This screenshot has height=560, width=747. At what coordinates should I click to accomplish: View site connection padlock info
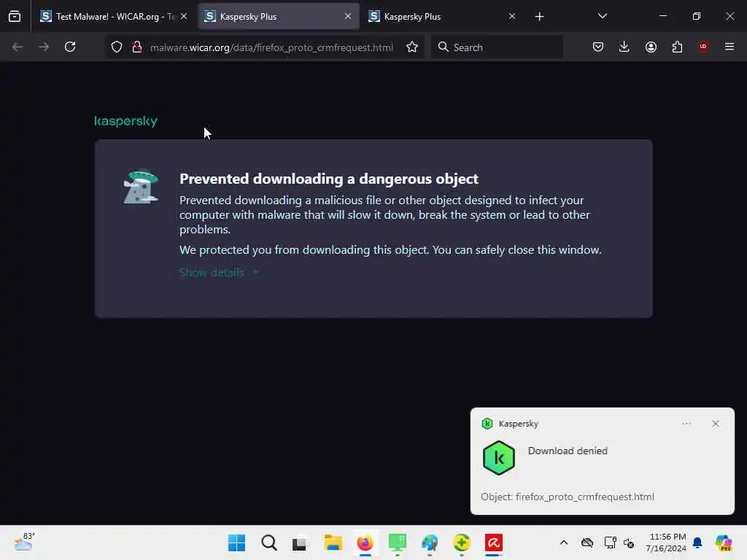coord(137,47)
